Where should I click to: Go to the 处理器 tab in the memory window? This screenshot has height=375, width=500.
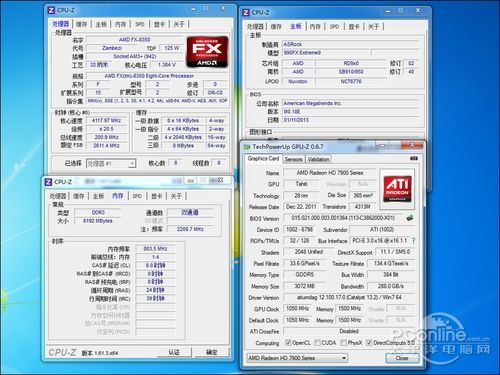tap(58, 196)
